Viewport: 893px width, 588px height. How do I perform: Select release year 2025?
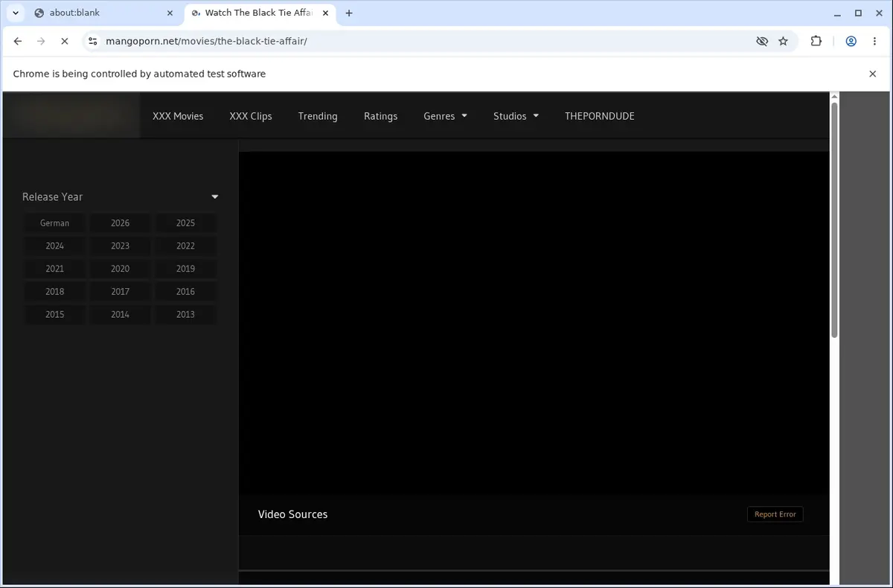[185, 223]
